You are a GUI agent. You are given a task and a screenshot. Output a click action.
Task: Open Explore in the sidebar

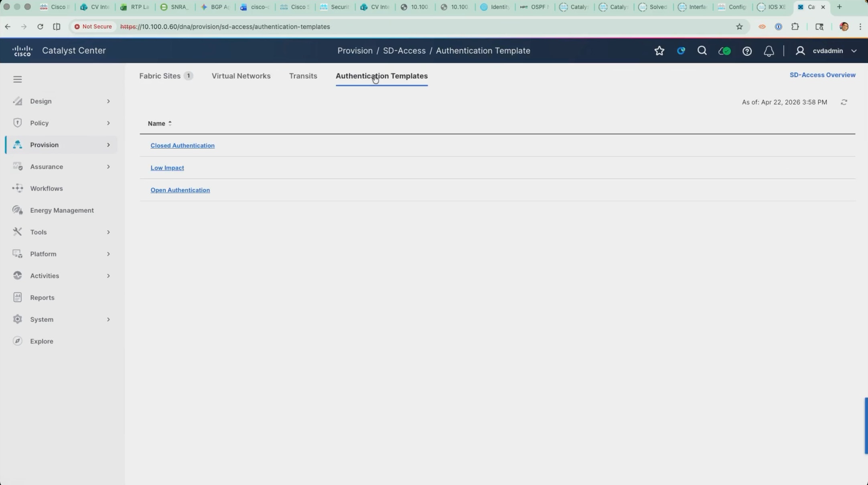pos(42,341)
